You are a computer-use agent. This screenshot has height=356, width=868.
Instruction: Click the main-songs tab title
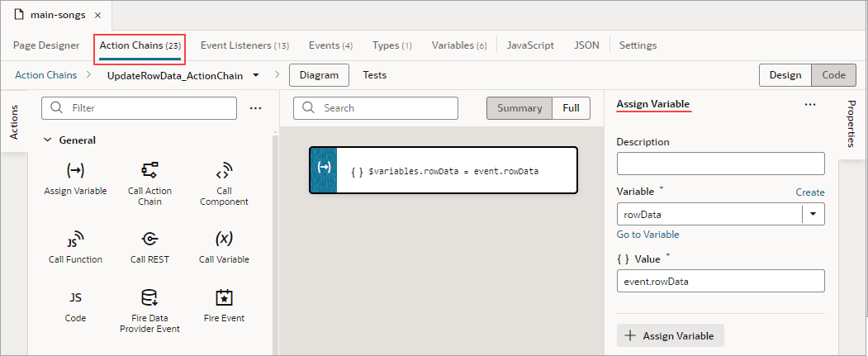tap(58, 15)
